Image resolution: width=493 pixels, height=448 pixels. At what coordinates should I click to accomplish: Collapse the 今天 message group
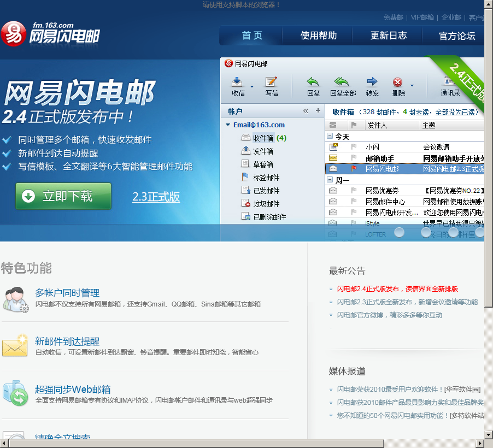[330, 136]
